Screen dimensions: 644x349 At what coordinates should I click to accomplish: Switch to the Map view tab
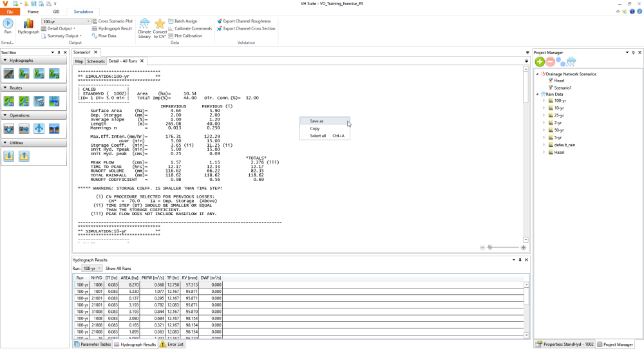coord(79,61)
